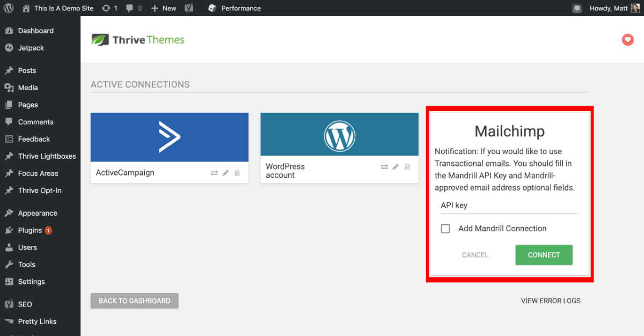
Task: Click the red heart icon
Action: [627, 40]
